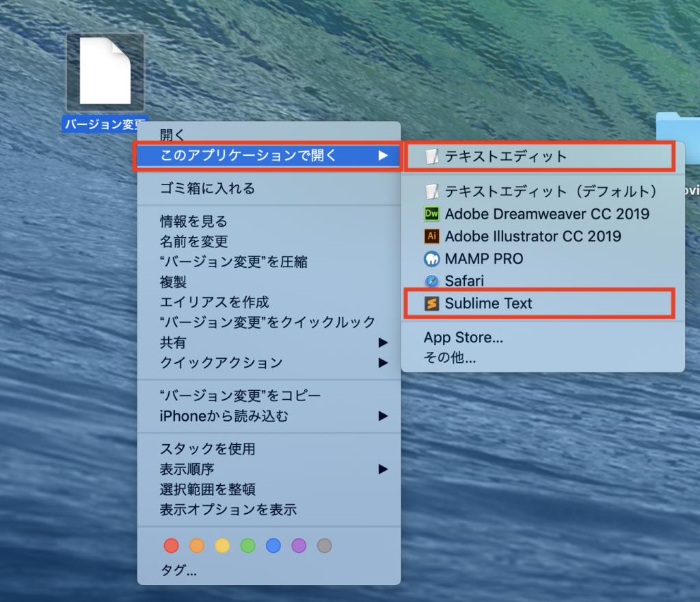
Task: Choose ゴミ箱に入れる in context menu
Action: [269, 189]
